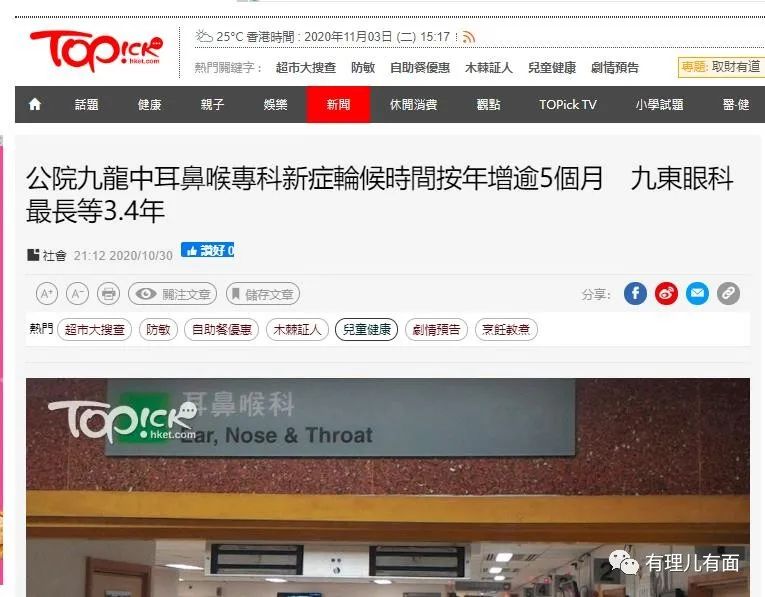Image resolution: width=765 pixels, height=597 pixels.
Task: Toggle 儲存文章 save article button
Action: click(x=262, y=294)
